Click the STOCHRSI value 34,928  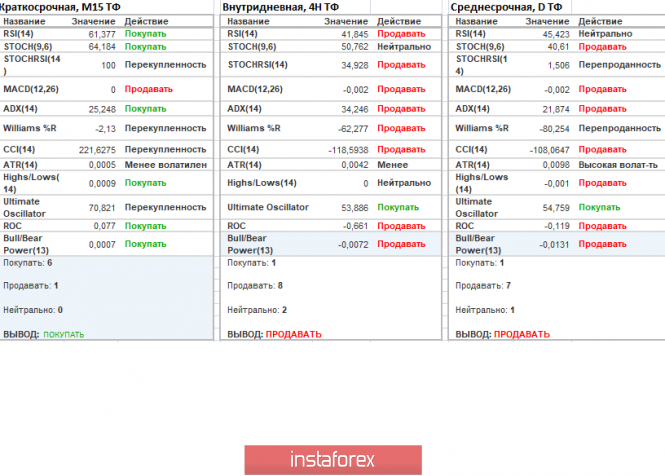(x=355, y=65)
